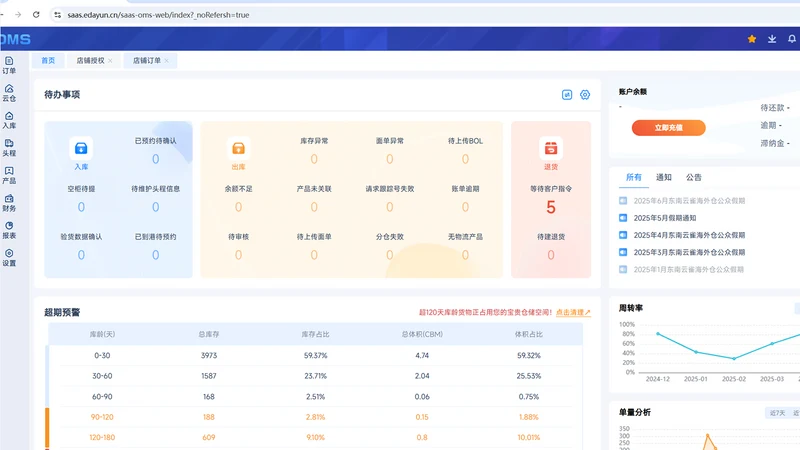Select the 所有 messages tab

634,177
